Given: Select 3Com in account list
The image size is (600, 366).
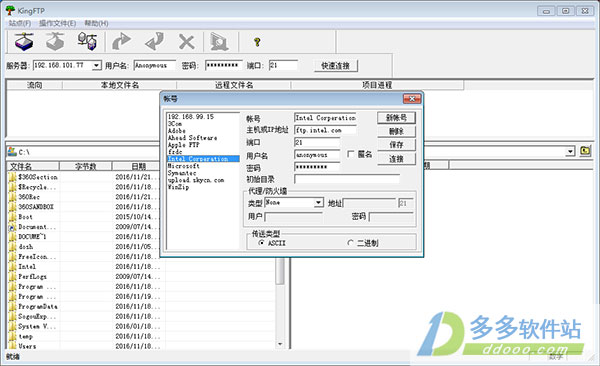Looking at the screenshot, I should click(203, 124).
